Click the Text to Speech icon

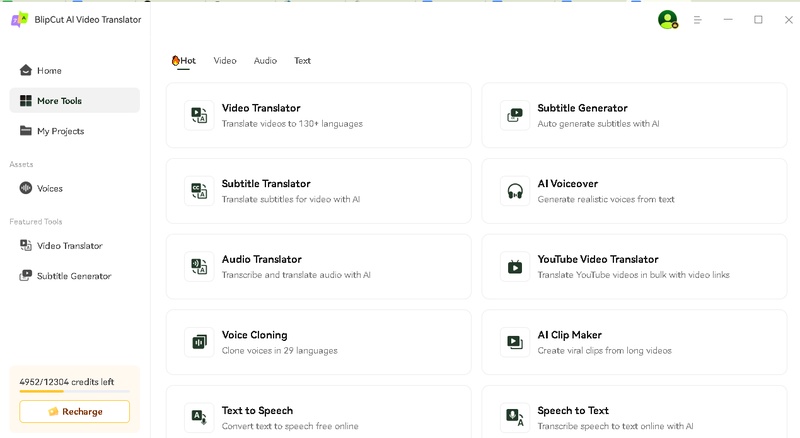tap(199, 416)
